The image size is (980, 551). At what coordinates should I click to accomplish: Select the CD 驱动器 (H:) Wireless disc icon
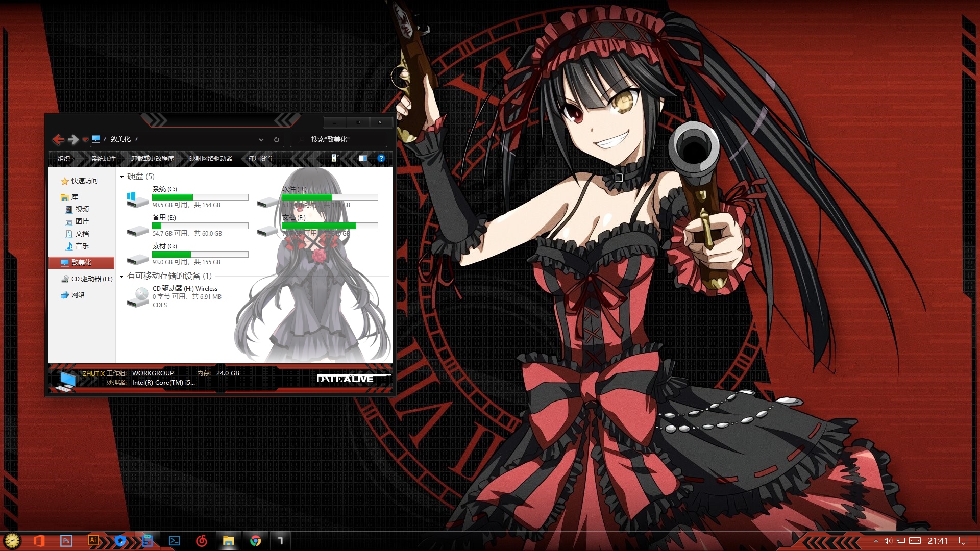point(138,297)
